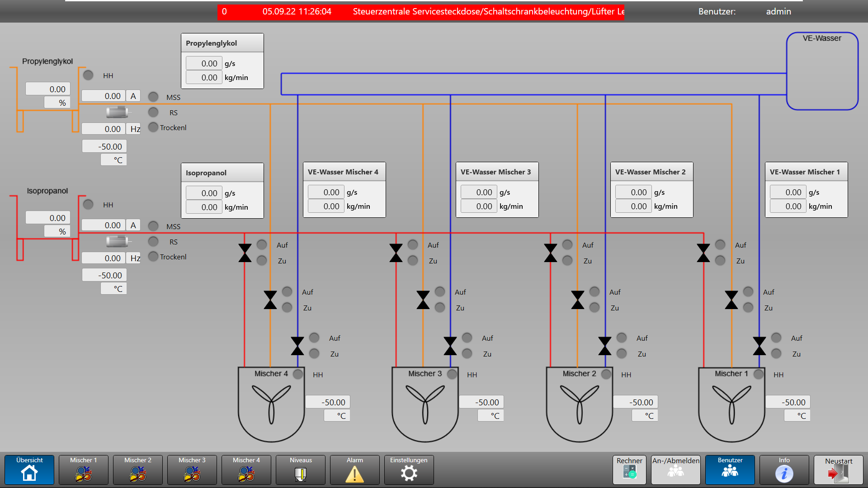868x488 pixels.
Task: Click the Neustart restart button
Action: click(839, 470)
